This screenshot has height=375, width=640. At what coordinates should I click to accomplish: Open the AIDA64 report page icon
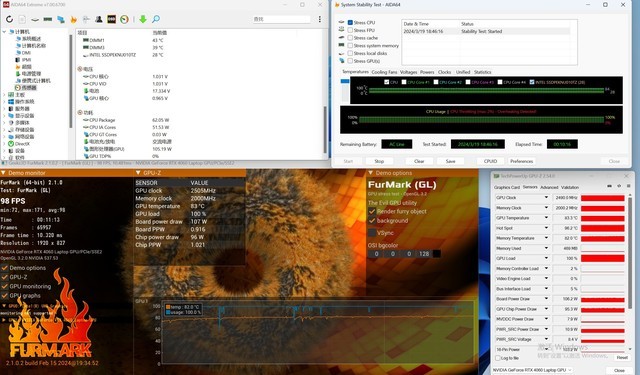(22, 19)
